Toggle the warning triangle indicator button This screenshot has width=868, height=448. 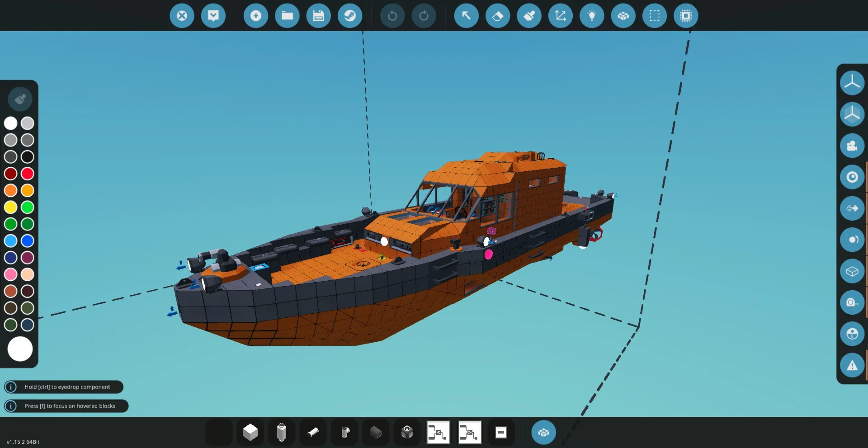(852, 365)
